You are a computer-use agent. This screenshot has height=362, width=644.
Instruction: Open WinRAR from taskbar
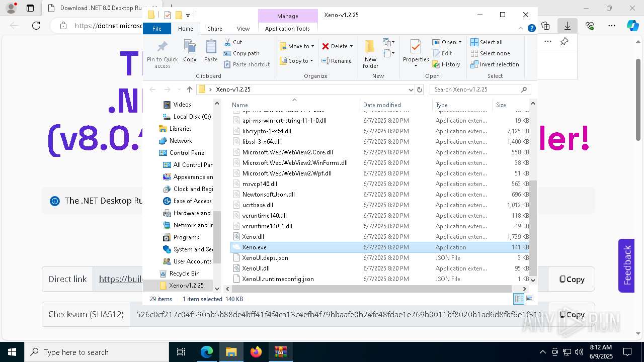click(281, 352)
